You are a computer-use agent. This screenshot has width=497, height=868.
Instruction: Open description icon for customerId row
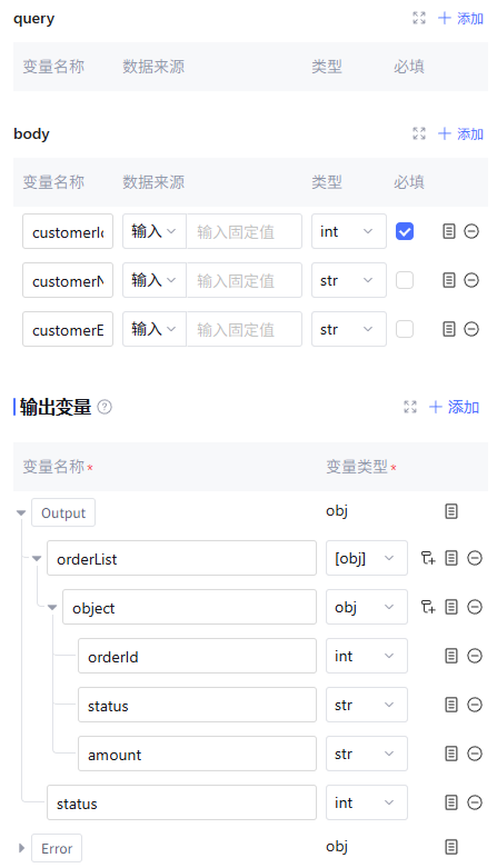[x=449, y=232]
